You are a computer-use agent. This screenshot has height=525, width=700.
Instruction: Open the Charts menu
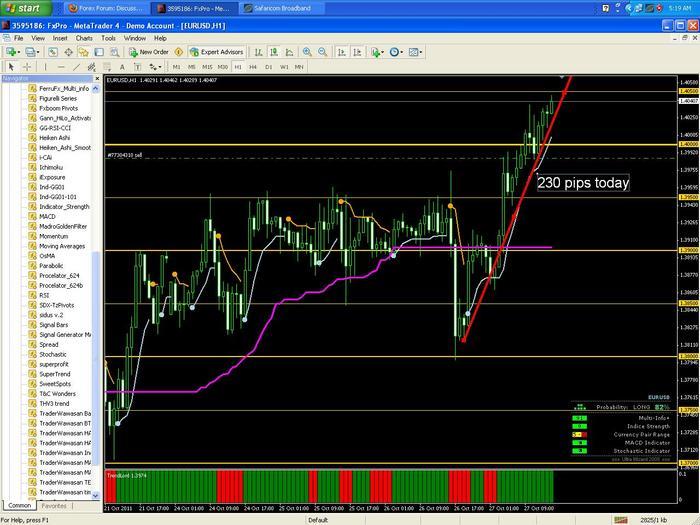pyautogui.click(x=84, y=38)
